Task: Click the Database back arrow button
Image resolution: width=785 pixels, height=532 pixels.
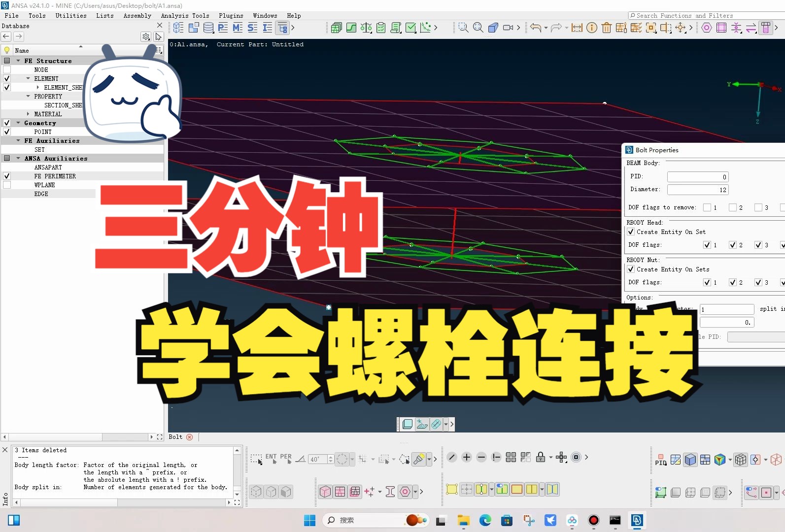Action: point(6,36)
